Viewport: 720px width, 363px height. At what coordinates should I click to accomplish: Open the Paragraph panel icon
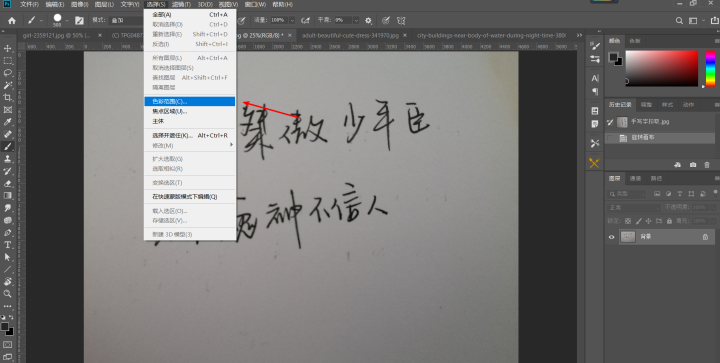click(x=595, y=91)
